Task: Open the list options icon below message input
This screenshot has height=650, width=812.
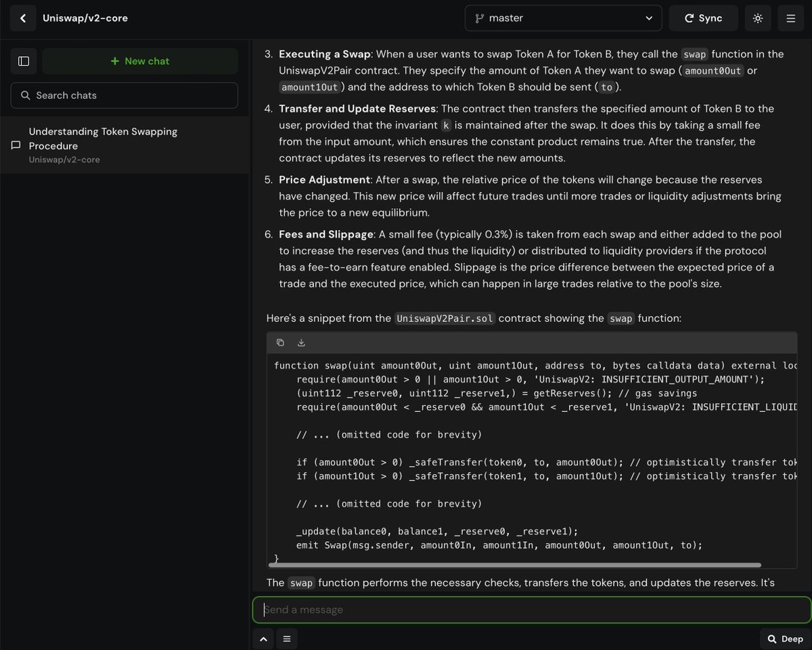Action: [287, 639]
